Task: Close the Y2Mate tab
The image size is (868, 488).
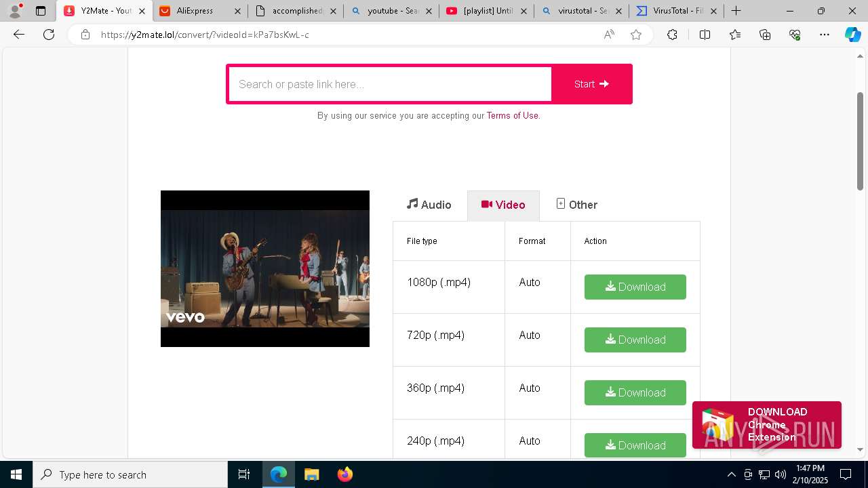Action: tap(142, 11)
